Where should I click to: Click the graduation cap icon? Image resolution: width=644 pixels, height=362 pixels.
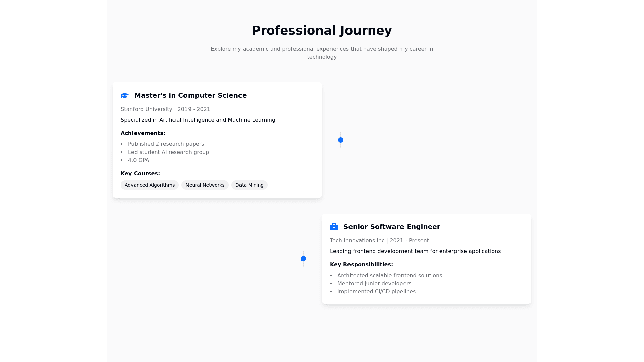(125, 96)
